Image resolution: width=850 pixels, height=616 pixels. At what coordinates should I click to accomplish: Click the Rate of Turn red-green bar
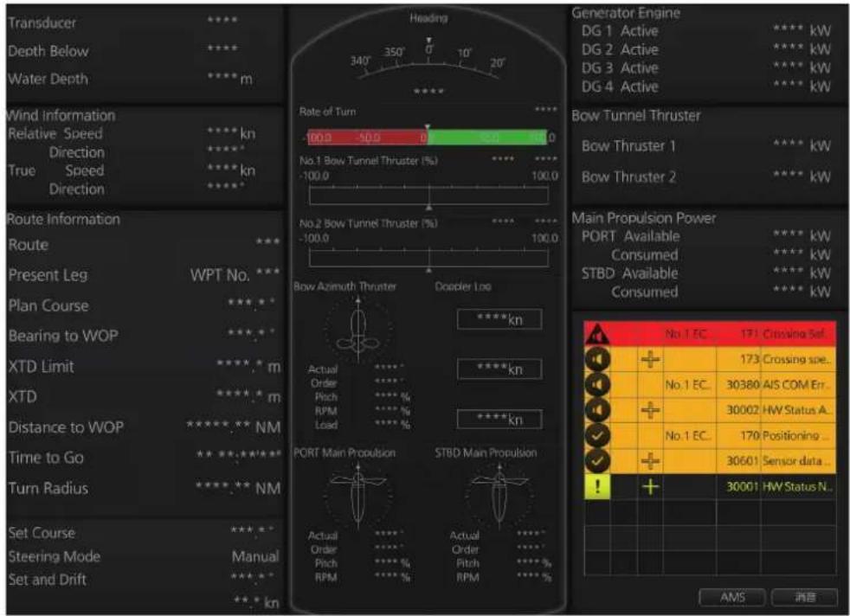(428, 138)
